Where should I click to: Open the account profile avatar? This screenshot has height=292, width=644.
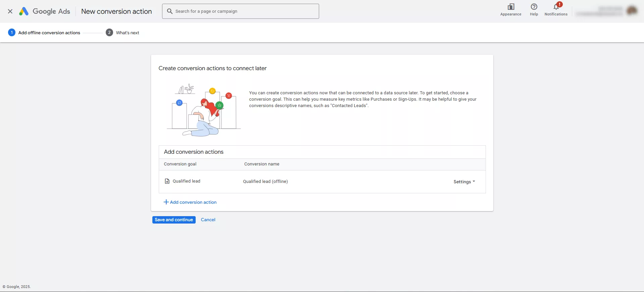[x=632, y=11]
